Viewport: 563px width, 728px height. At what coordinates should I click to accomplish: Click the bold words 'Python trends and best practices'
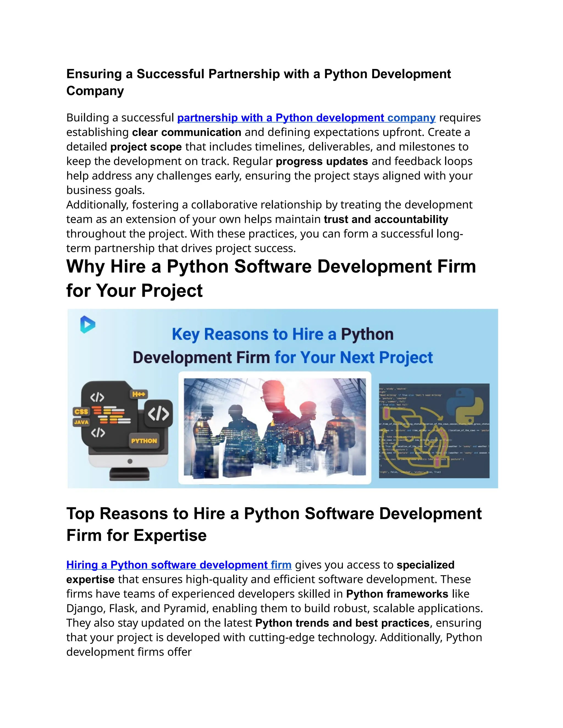342,623
